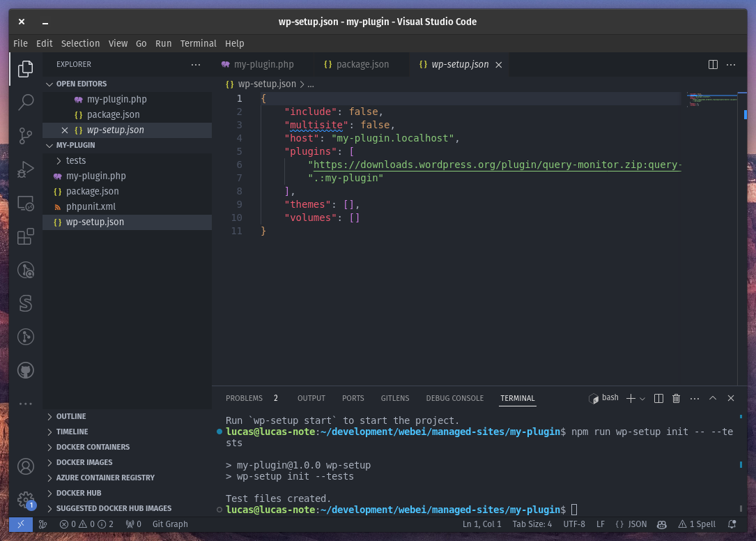756x541 pixels.
Task: Open the Selection menu
Action: 80,43
